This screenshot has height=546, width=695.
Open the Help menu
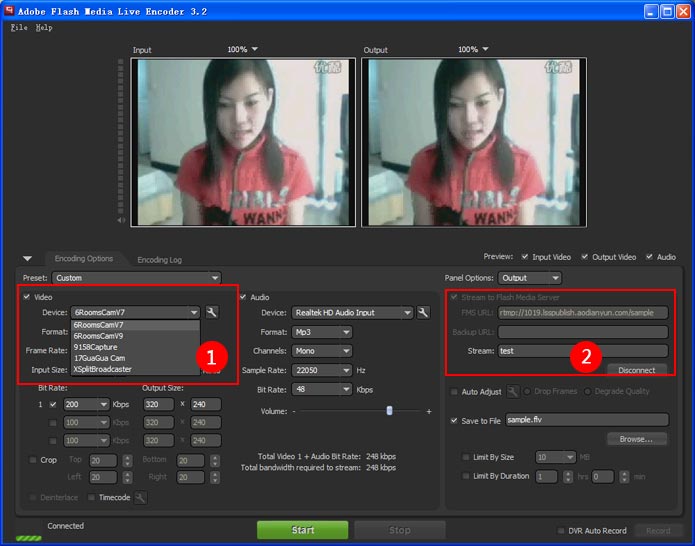pyautogui.click(x=44, y=27)
